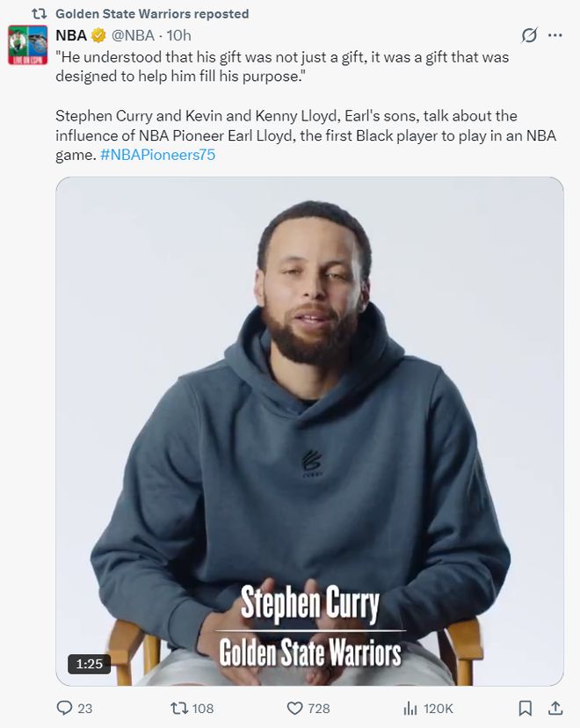Open the NBA profile avatar
This screenshot has width=580, height=728.
28,45
